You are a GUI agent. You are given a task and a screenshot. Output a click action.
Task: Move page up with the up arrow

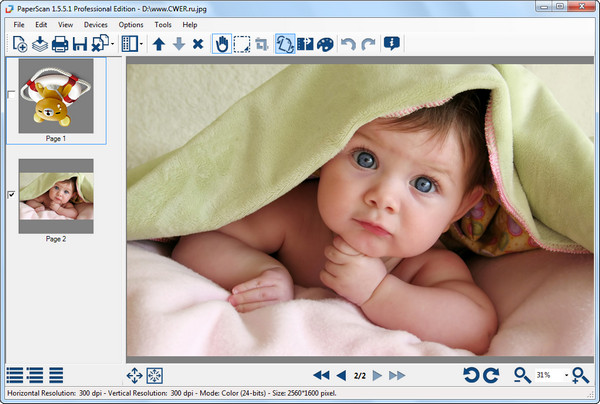tap(158, 44)
